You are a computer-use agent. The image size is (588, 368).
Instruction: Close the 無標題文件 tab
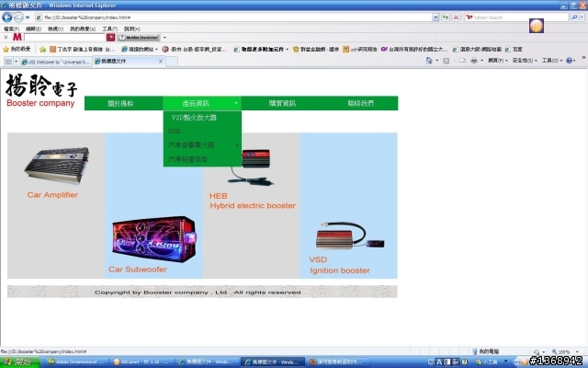161,62
